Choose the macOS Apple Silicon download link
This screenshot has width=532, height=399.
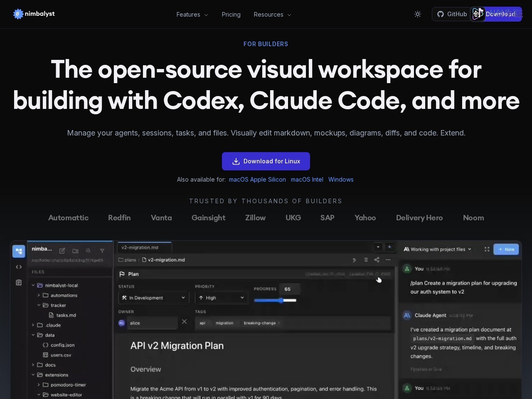(x=257, y=180)
